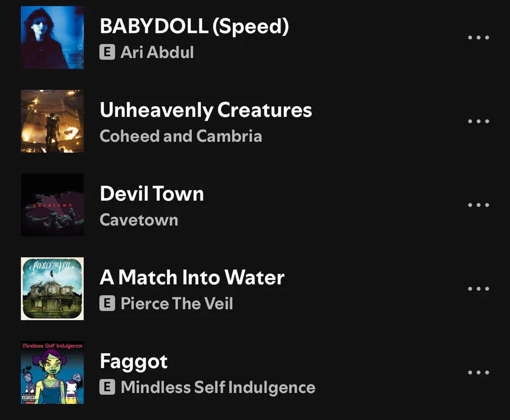Open more options for Devil Town

point(478,205)
